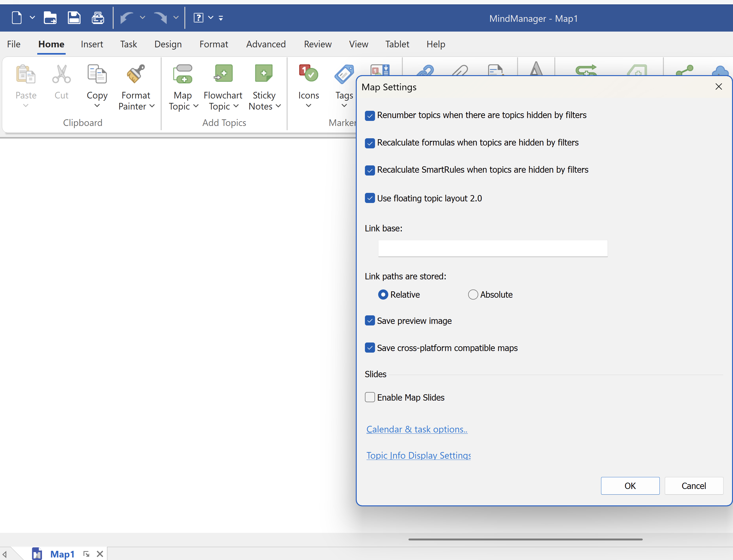This screenshot has width=733, height=560.
Task: Click the Save floppy disk icon
Action: (74, 18)
